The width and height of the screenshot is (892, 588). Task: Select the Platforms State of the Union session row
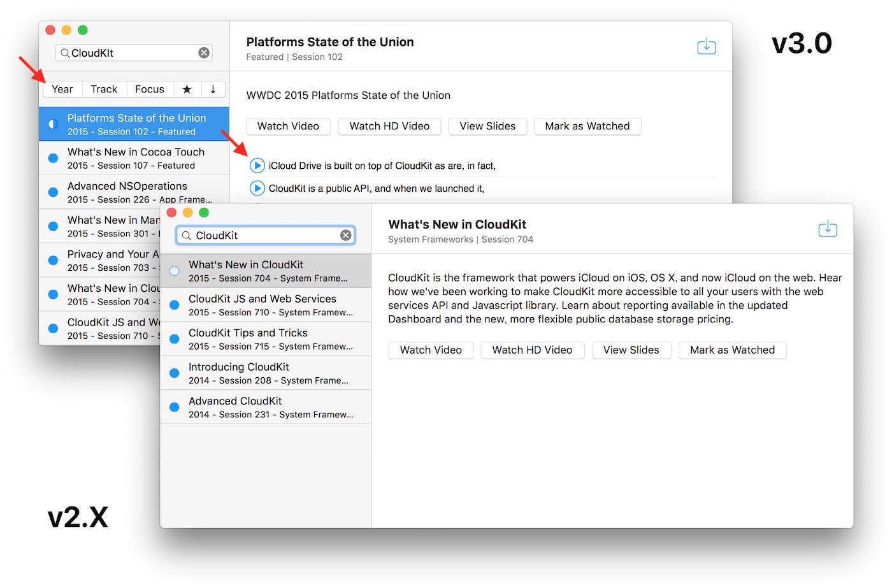click(134, 124)
